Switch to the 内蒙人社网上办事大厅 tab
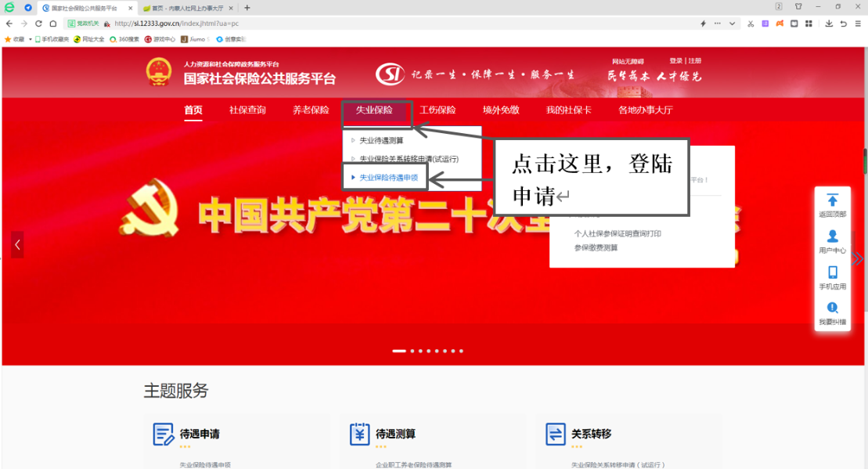Viewport: 868px width, 469px height. pos(187,8)
